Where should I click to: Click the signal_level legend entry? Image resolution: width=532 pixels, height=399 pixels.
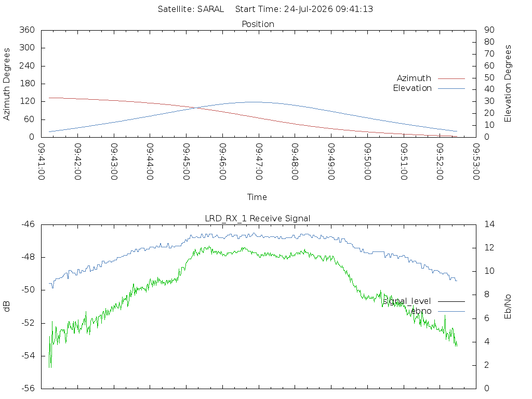(407, 301)
